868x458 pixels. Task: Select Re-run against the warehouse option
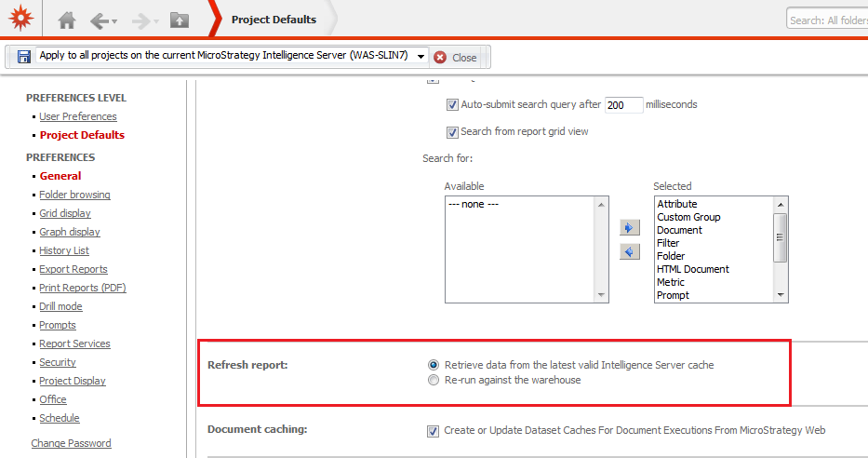(434, 380)
